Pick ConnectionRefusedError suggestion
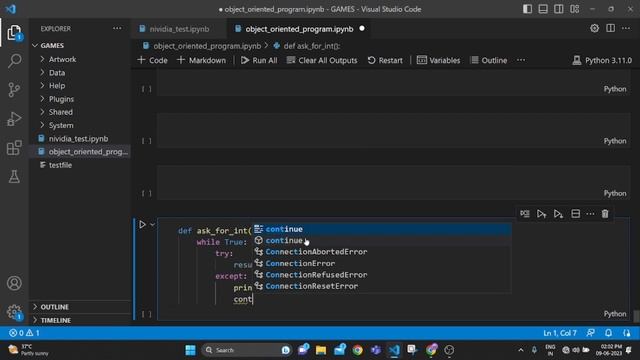640x360 pixels. [x=382, y=275]
